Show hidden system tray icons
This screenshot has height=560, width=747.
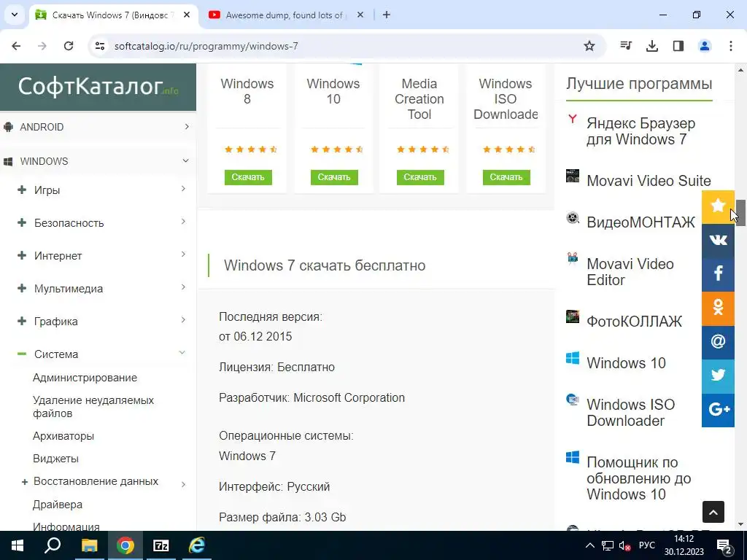click(x=589, y=545)
